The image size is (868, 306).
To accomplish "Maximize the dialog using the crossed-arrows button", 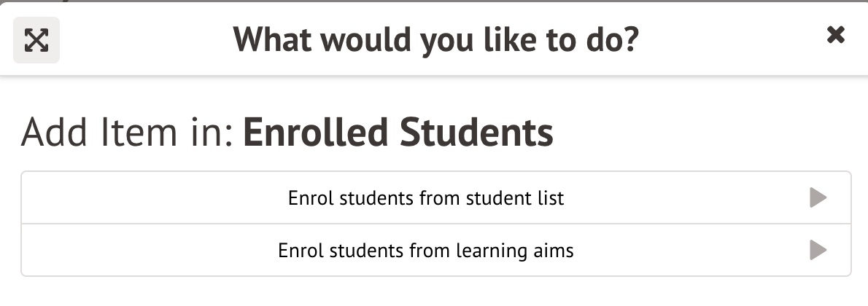I will [36, 40].
